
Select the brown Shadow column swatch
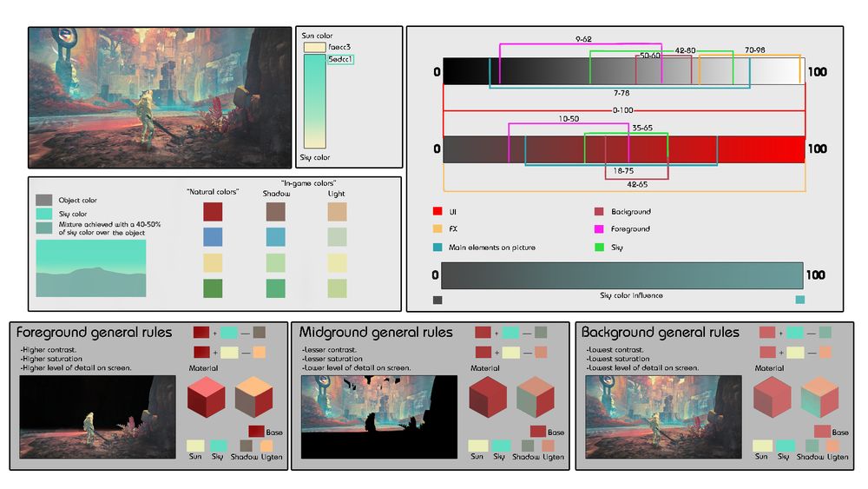[x=276, y=212]
